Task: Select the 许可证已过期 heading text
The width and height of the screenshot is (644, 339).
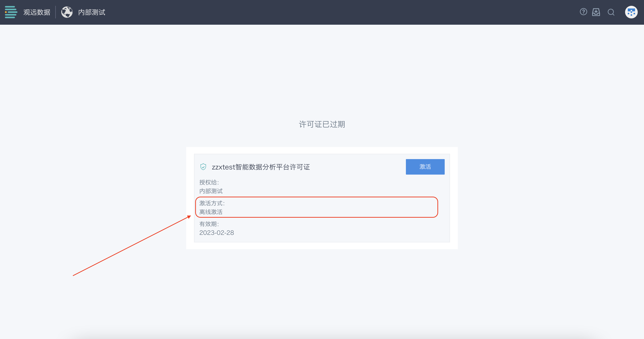Action: click(x=322, y=124)
